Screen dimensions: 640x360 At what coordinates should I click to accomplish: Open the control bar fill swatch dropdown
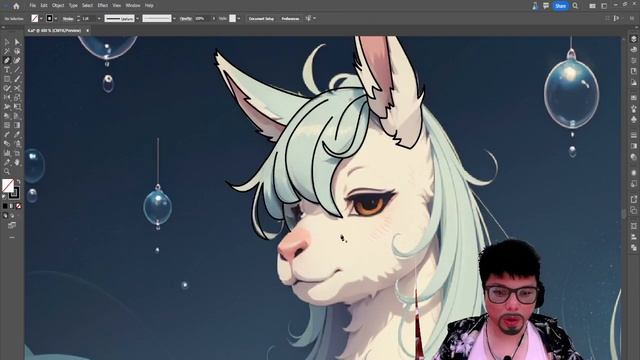click(x=41, y=18)
